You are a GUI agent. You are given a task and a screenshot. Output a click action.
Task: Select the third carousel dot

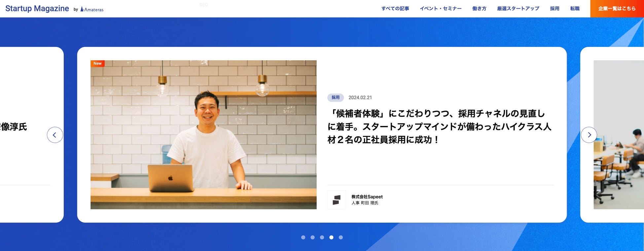(x=322, y=237)
